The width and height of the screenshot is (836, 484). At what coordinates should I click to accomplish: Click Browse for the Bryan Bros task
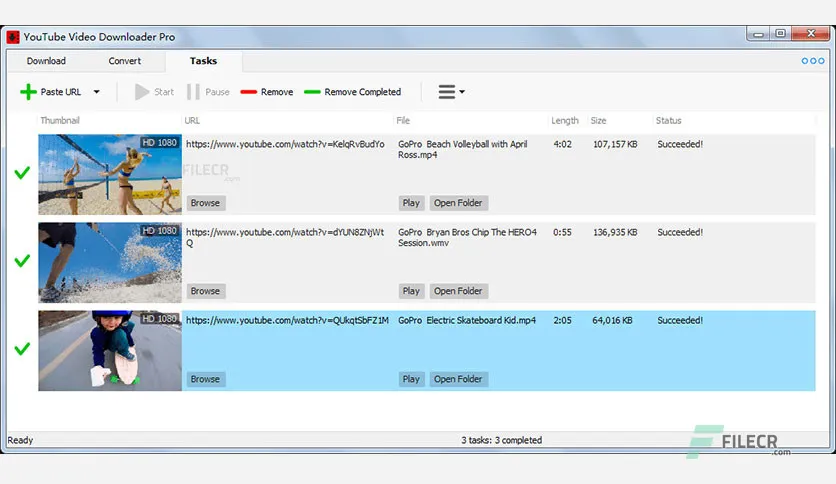coord(205,291)
